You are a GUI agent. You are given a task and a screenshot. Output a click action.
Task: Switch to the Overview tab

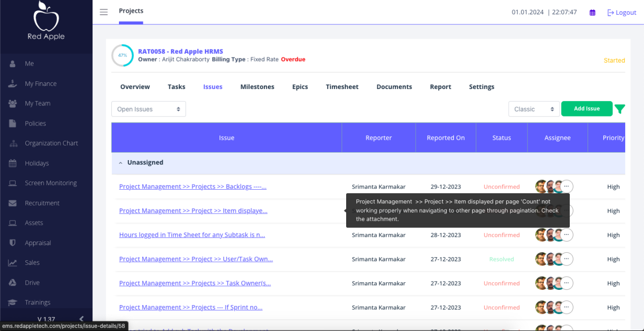click(135, 87)
